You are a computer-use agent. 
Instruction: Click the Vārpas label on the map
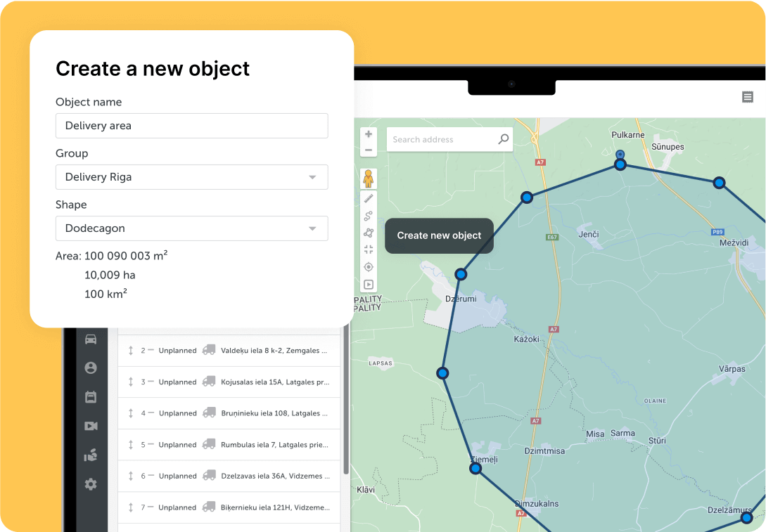(732, 368)
